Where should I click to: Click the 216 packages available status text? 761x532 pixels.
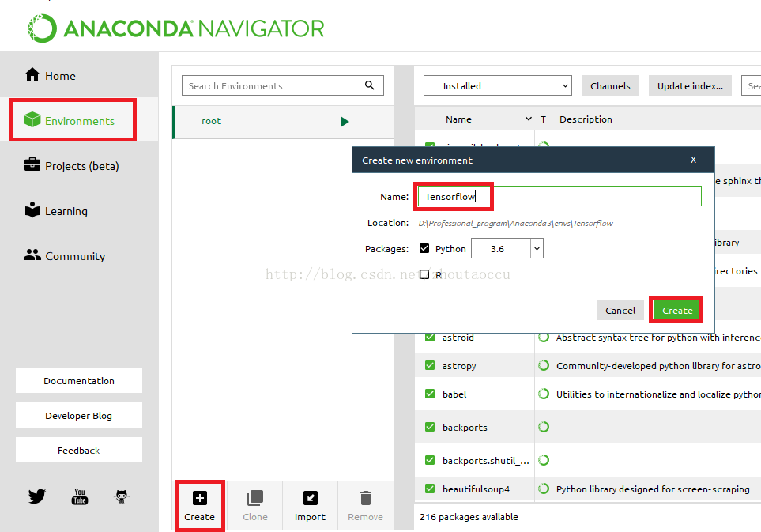pyautogui.click(x=469, y=517)
